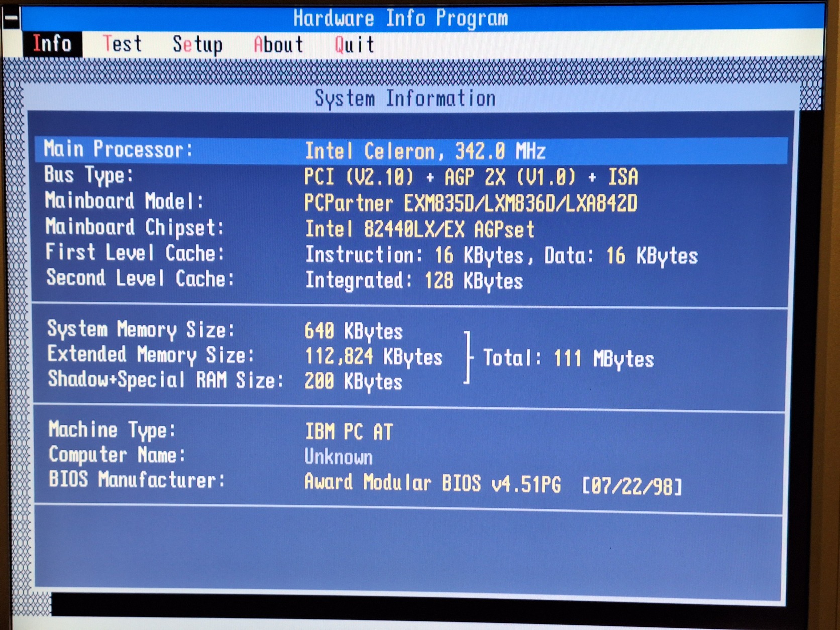Open the Test menu
This screenshot has width=840, height=630.
coord(122,44)
